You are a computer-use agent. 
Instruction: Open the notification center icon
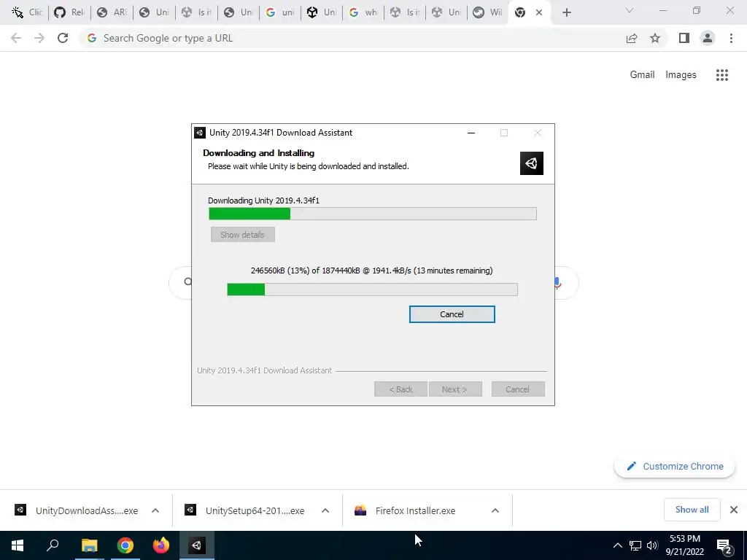point(724,546)
